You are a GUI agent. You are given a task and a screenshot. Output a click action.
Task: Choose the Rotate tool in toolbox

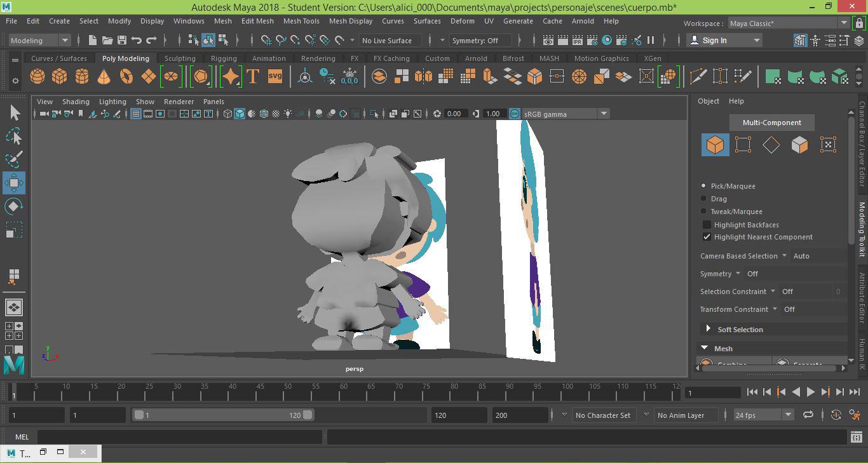[x=14, y=206]
